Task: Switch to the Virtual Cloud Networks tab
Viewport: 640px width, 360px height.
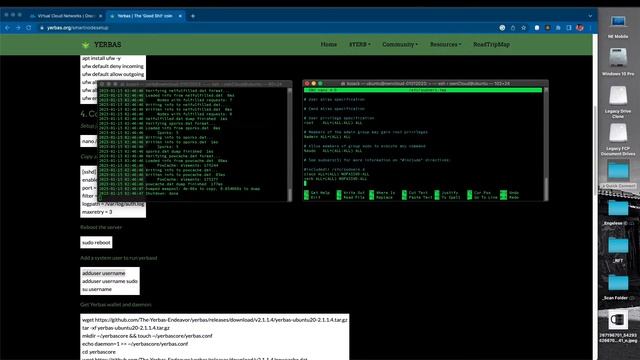Action: pos(65,16)
